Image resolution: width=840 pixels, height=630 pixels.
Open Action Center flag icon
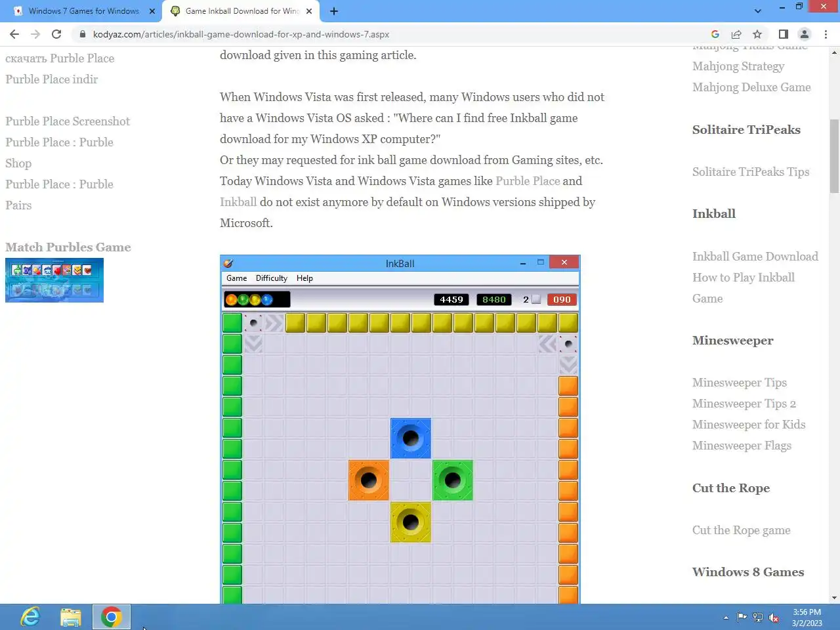point(742,617)
